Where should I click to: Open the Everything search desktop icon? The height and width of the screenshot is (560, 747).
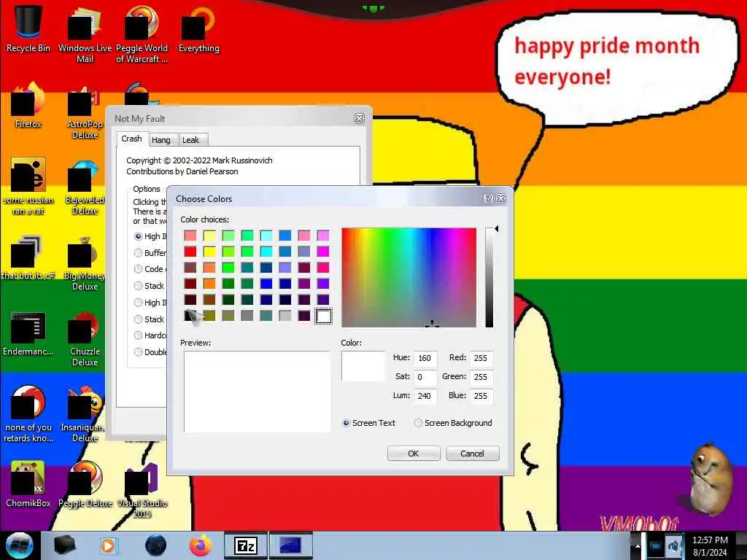pos(198,29)
